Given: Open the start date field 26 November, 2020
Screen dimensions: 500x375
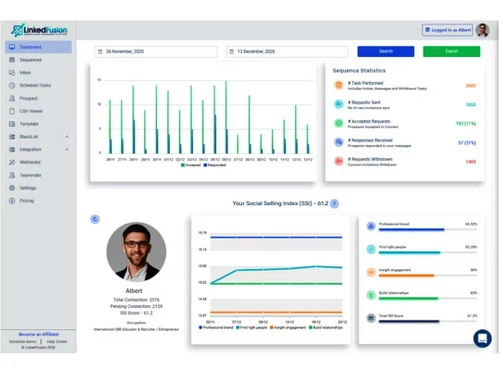Looking at the screenshot, I should tap(156, 51).
